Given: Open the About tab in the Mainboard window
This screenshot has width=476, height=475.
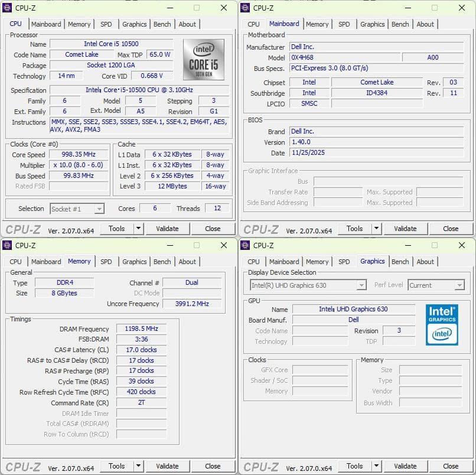Looking at the screenshot, I should click(425, 24).
